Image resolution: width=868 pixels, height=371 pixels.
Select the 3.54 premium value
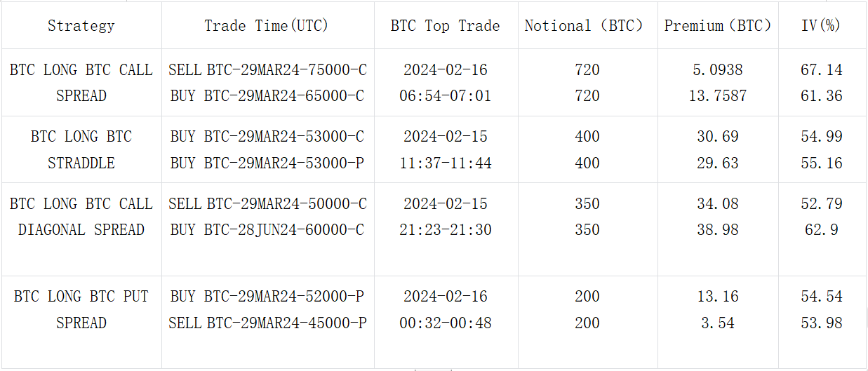click(x=718, y=323)
